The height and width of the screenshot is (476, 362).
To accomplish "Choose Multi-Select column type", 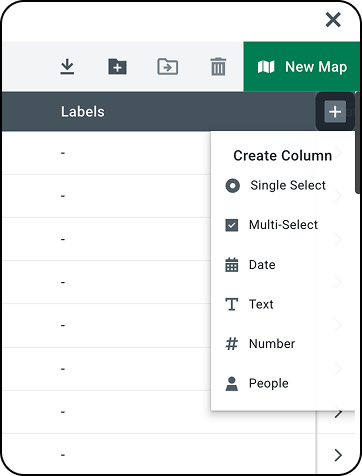I will pos(272,225).
